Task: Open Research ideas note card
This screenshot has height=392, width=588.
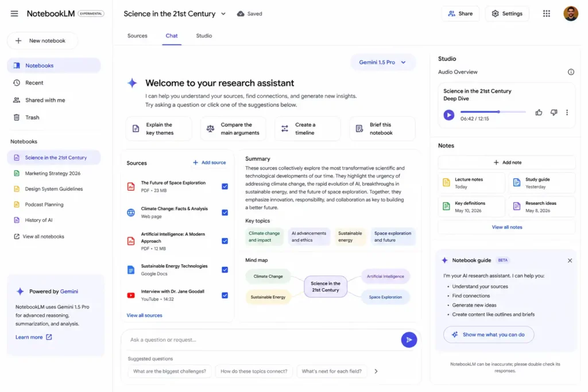Action: pos(542,207)
